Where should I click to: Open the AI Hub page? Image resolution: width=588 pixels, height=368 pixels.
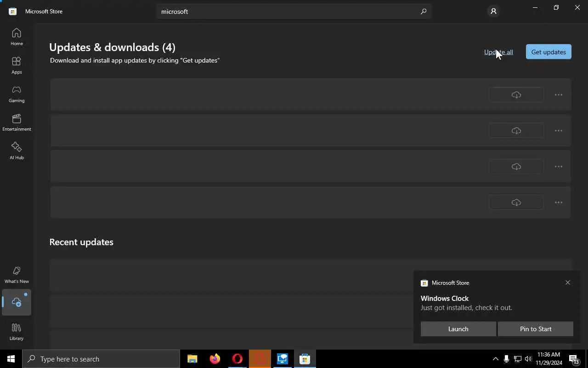click(17, 151)
